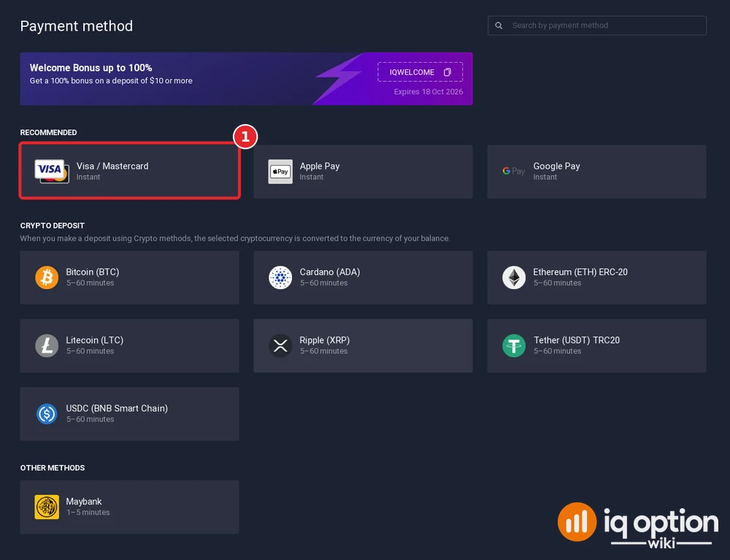The image size is (730, 560).
Task: Select the Cardano (ADA) deposit option
Action: pos(363,277)
